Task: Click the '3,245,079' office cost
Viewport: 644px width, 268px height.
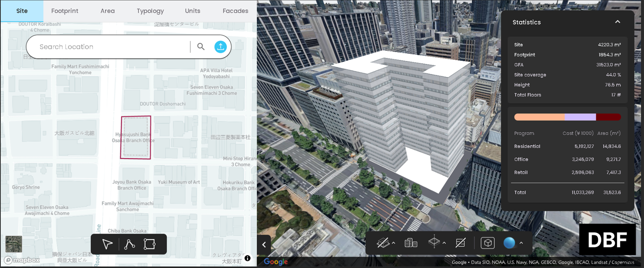Action: tap(583, 159)
